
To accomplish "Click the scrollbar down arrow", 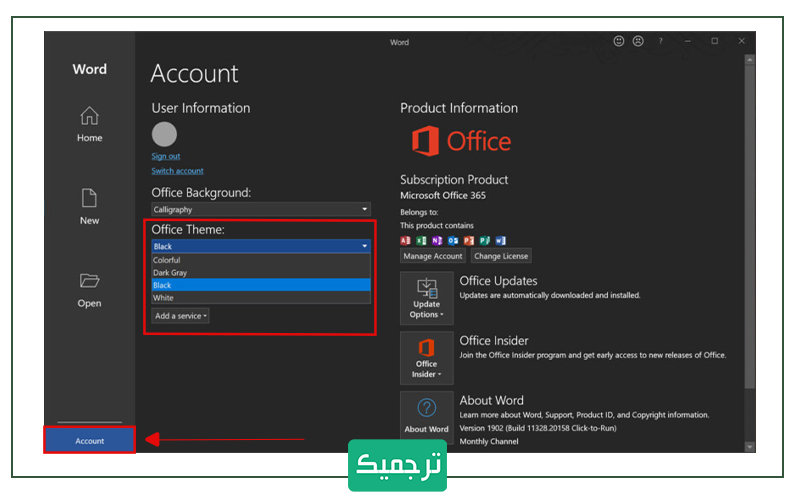I will tap(749, 446).
